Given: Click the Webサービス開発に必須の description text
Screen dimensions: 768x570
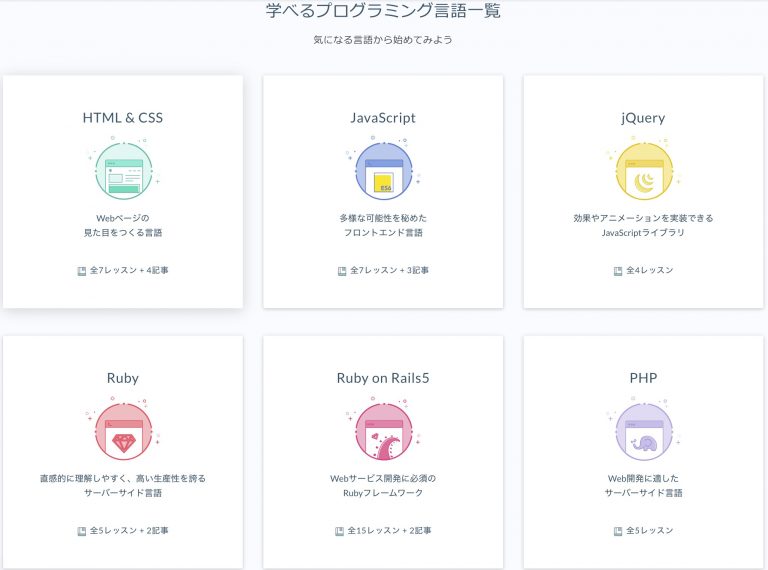Looking at the screenshot, I should point(383,478).
